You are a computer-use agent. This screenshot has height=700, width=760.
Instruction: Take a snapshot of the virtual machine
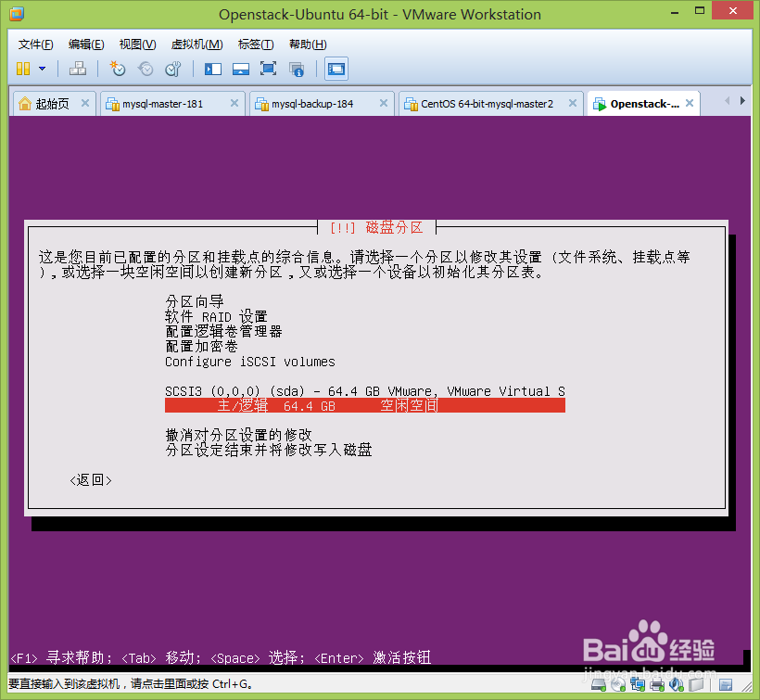[x=118, y=69]
